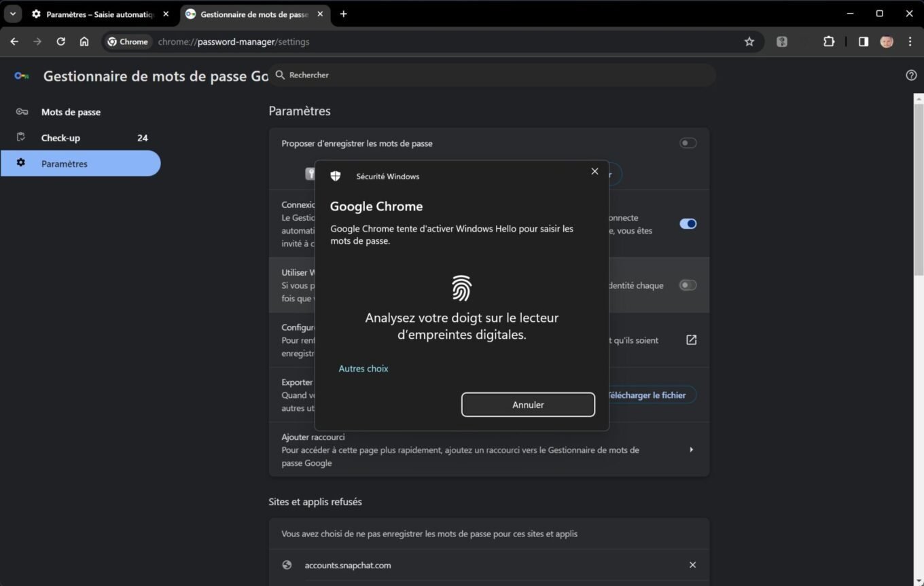Screen dimensions: 924x586
Task: Open the tab search dropdown arrow
Action: [x=12, y=14]
